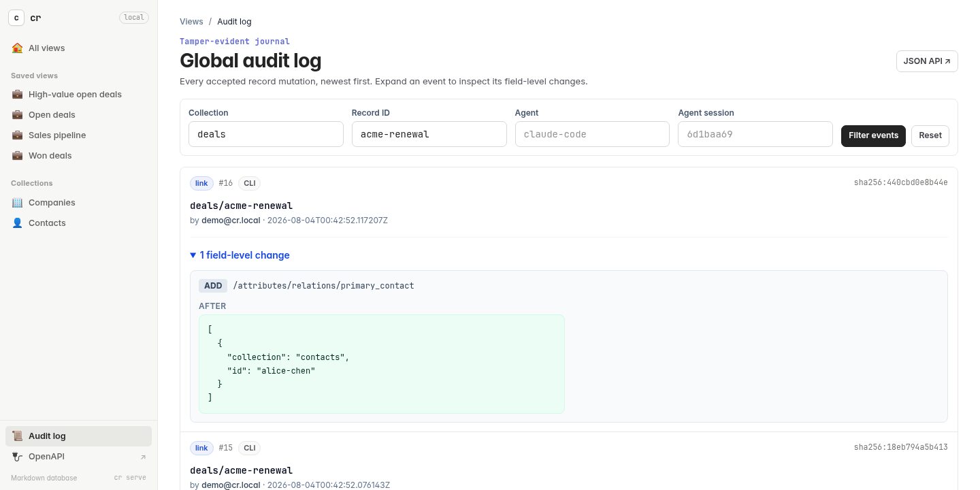Screen dimensions: 980x490
Task: Click the CLI badge on event #16
Action: pyautogui.click(x=249, y=183)
